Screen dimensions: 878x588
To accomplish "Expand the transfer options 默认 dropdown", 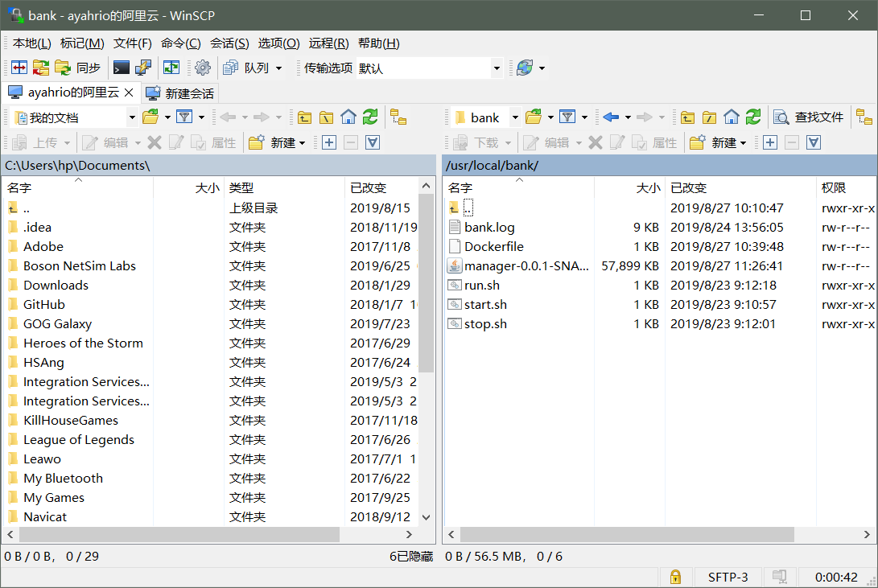I will click(496, 68).
